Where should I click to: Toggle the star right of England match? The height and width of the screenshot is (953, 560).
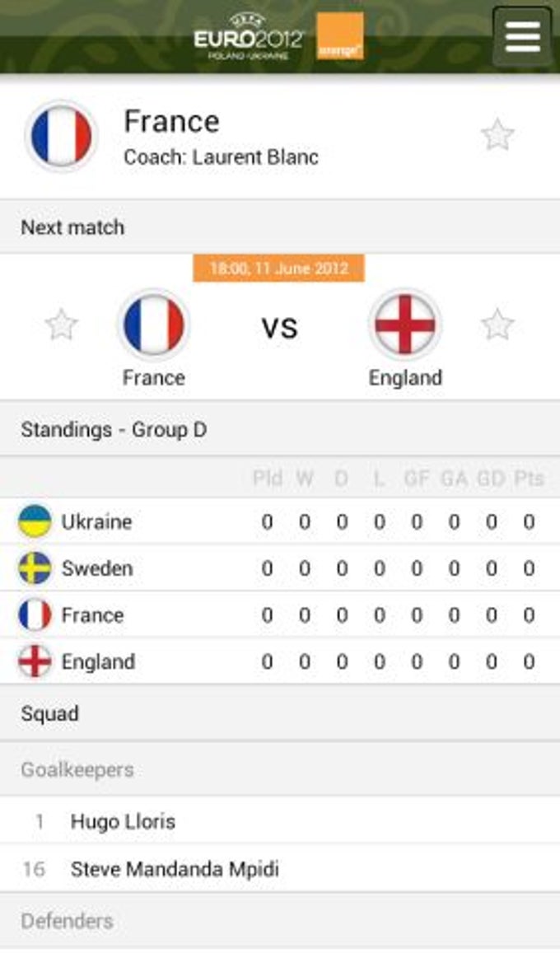coord(497,325)
